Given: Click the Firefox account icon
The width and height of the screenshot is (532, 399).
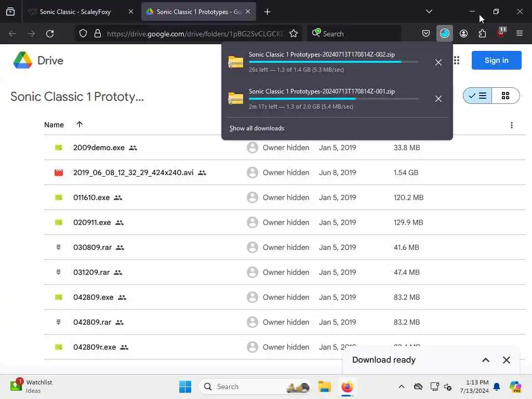Looking at the screenshot, I should coord(463,33).
